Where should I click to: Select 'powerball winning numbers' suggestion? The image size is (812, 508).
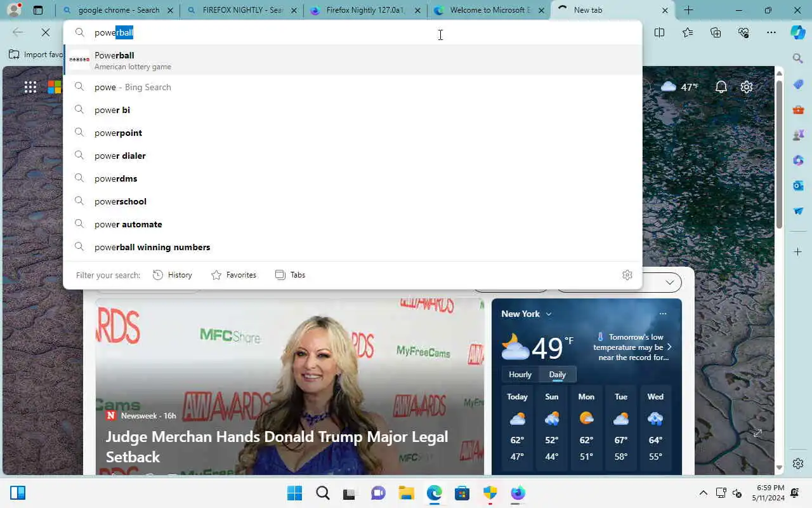coord(353,247)
